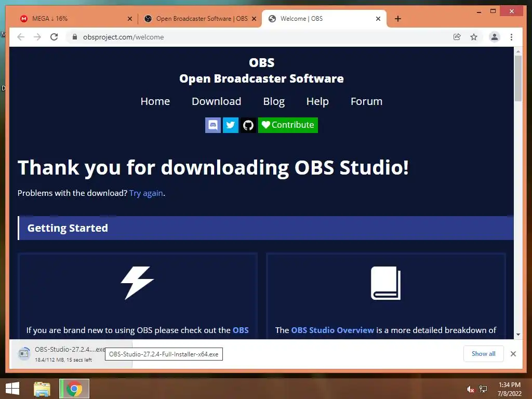The height and width of the screenshot is (399, 532).
Task: Open a new tab with plus
Action: point(398,19)
